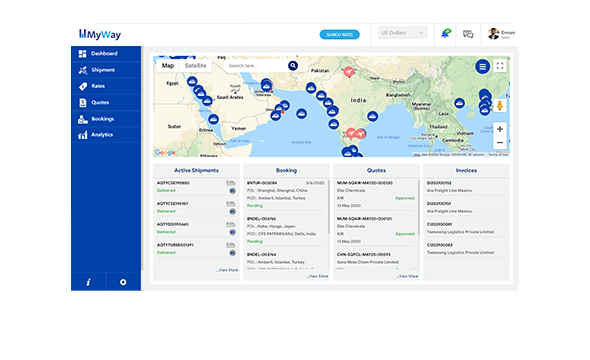Switch map to Map view tab
Image resolution: width=590 pixels, height=360 pixels.
point(168,65)
